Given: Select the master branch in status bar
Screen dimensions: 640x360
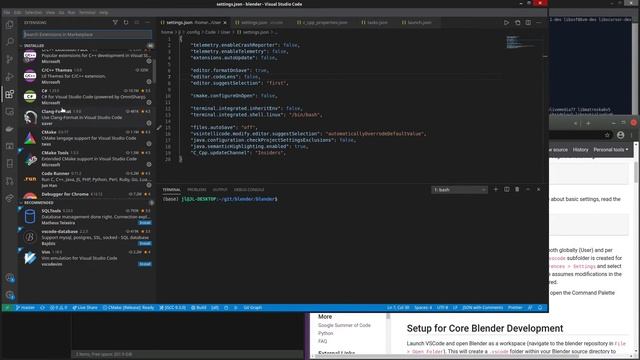Looking at the screenshot, I should [x=25, y=308].
